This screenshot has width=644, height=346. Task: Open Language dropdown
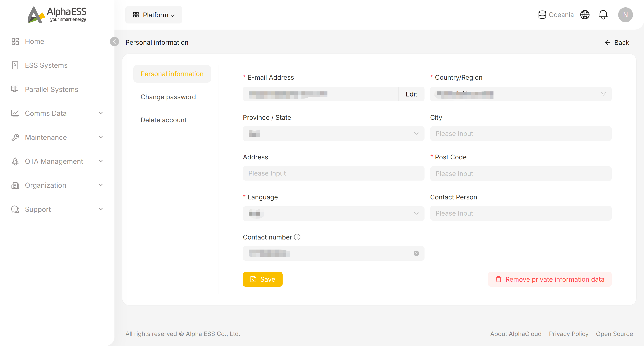[333, 213]
